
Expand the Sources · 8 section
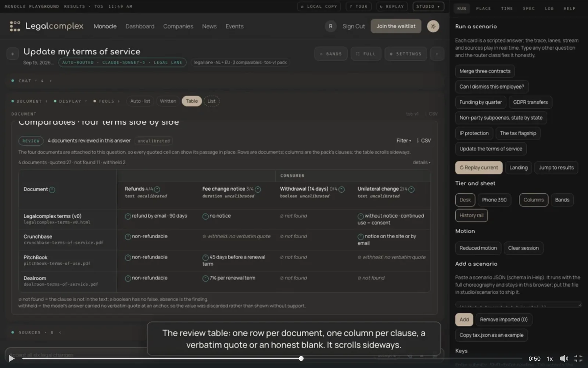point(36,333)
